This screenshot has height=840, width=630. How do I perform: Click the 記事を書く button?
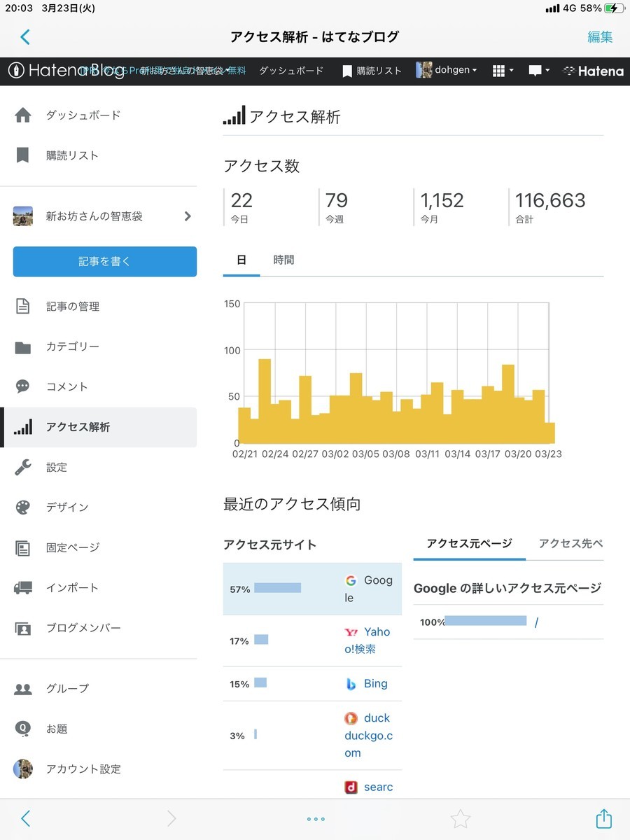pyautogui.click(x=105, y=262)
